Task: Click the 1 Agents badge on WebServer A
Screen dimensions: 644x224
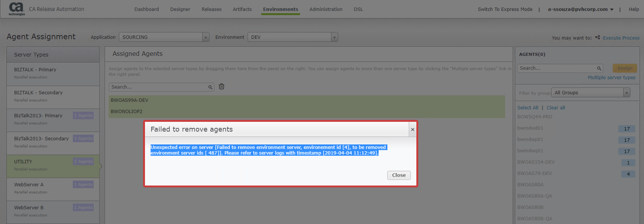Action: point(83,185)
